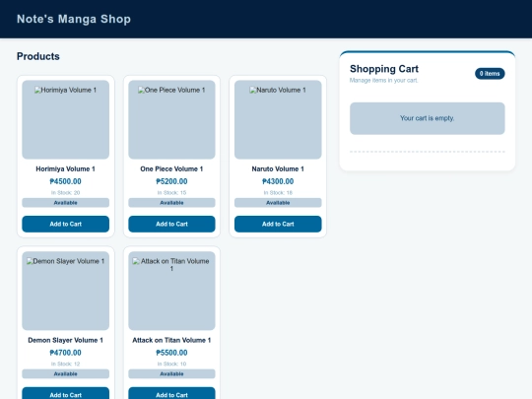
Task: Click Demon Slayer's Available status badge
Action: 65,374
